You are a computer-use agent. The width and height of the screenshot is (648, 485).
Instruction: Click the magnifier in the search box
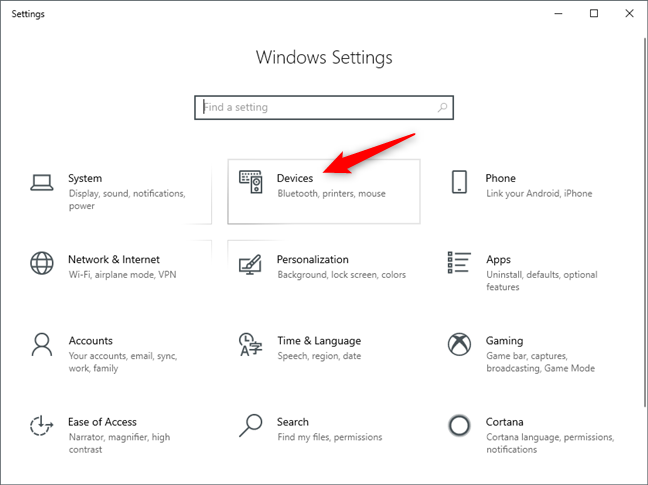(442, 107)
